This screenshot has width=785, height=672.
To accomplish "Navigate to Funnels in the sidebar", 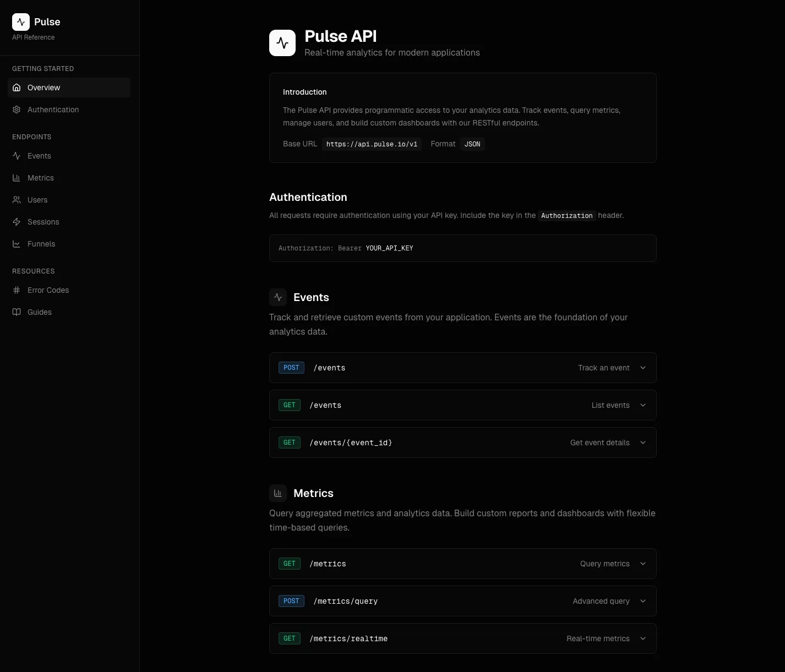I will tap(69, 244).
